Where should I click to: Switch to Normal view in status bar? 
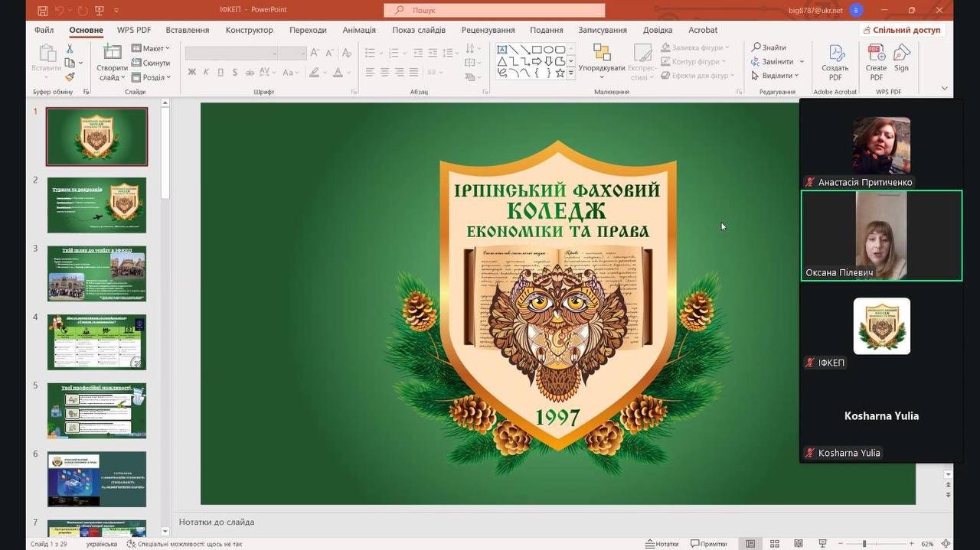pos(750,544)
